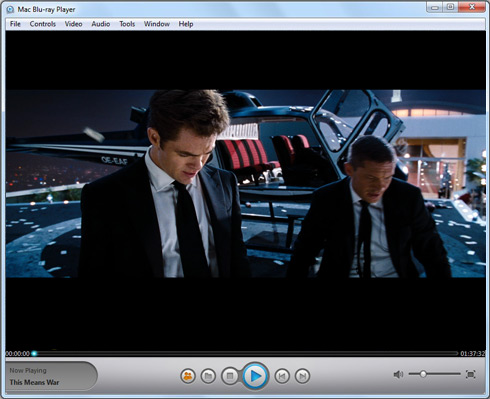Image resolution: width=490 pixels, height=399 pixels.
Task: Minimize the player window
Action: pos(434,7)
